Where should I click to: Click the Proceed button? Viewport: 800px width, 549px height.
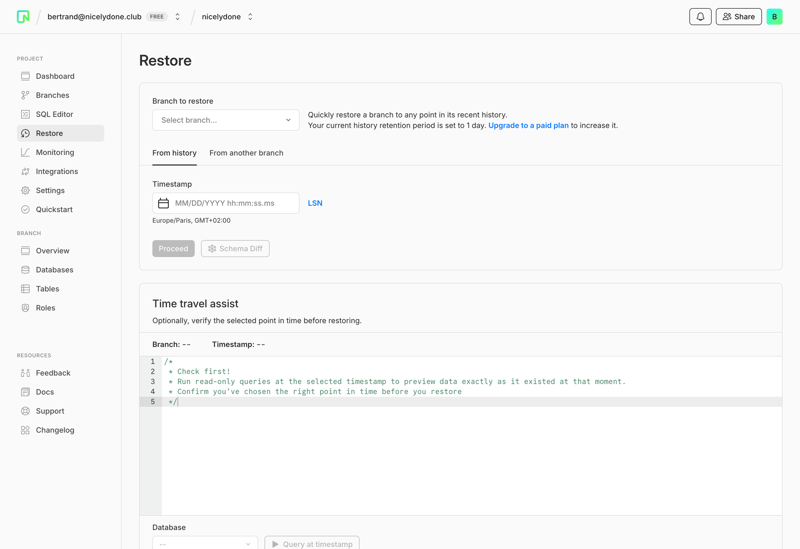coord(173,248)
